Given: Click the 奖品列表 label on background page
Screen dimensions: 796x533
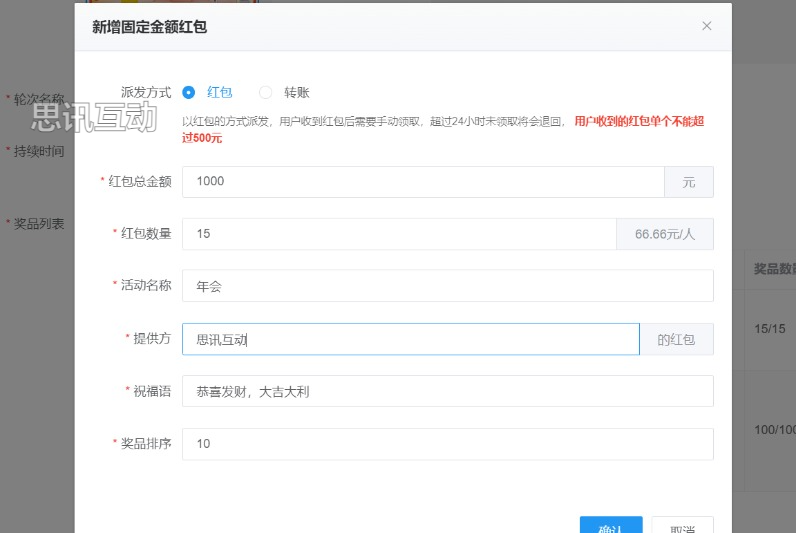Looking at the screenshot, I should [38, 224].
